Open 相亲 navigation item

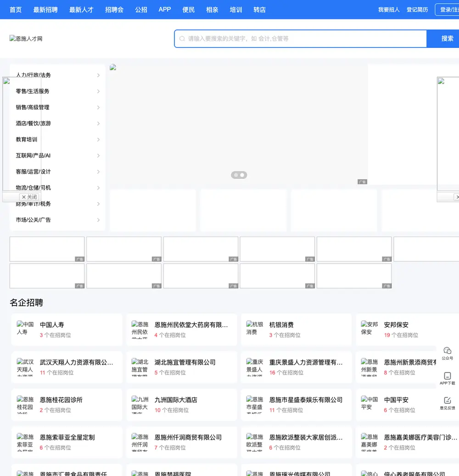(212, 10)
